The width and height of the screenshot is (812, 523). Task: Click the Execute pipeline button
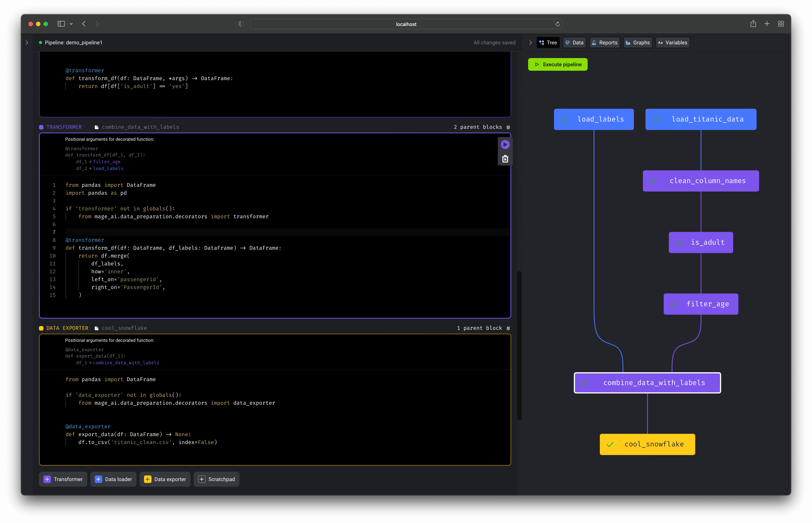558,64
